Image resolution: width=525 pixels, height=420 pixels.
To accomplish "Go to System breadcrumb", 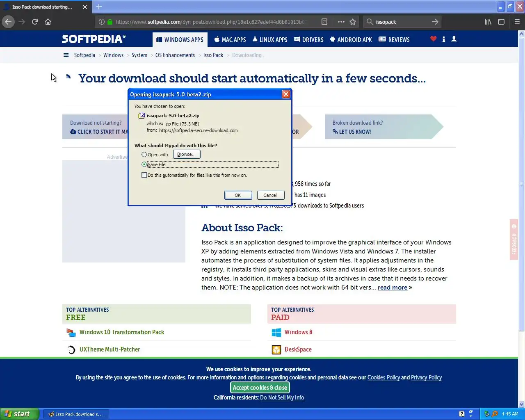I will click(x=139, y=55).
